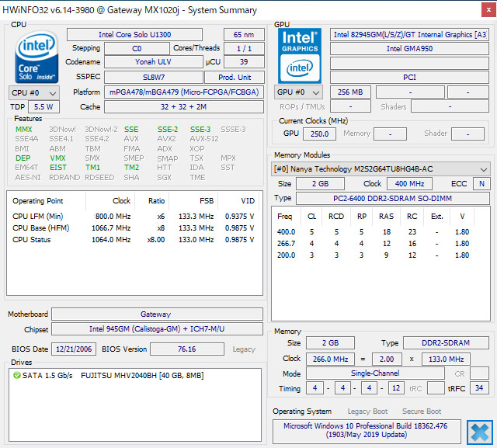
Task: Click the TM2 feature label
Action: [x=131, y=167]
